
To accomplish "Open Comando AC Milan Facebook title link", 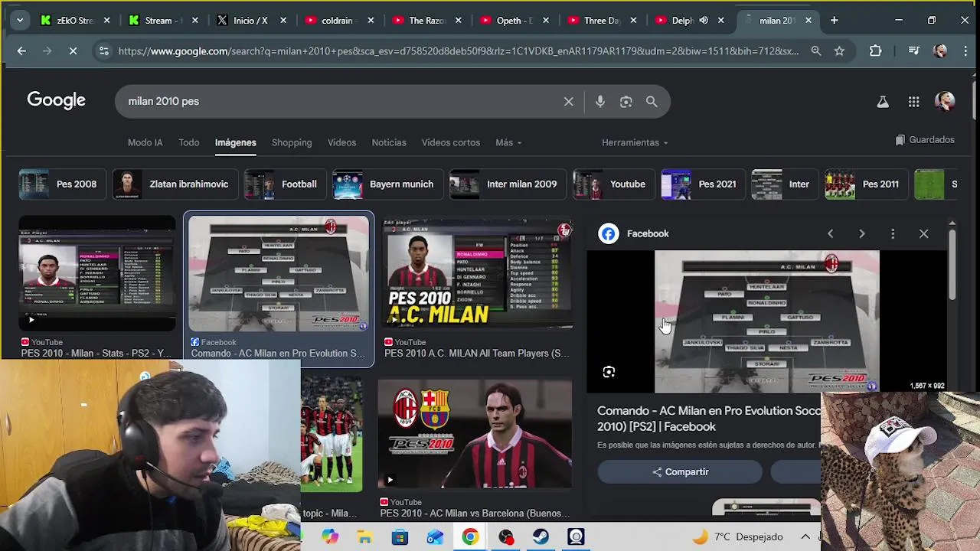I will click(x=709, y=419).
